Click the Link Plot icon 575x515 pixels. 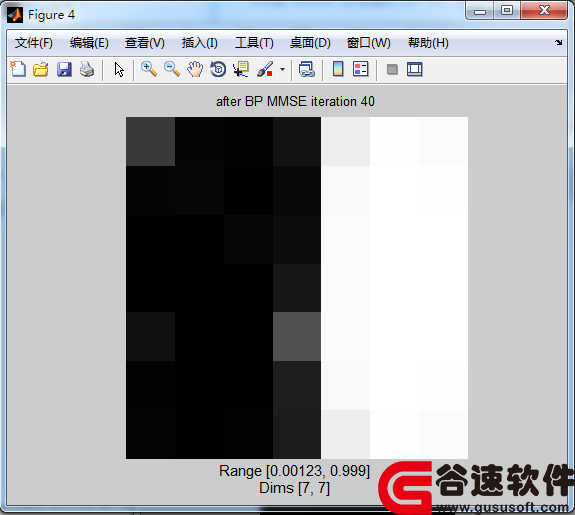(x=307, y=69)
